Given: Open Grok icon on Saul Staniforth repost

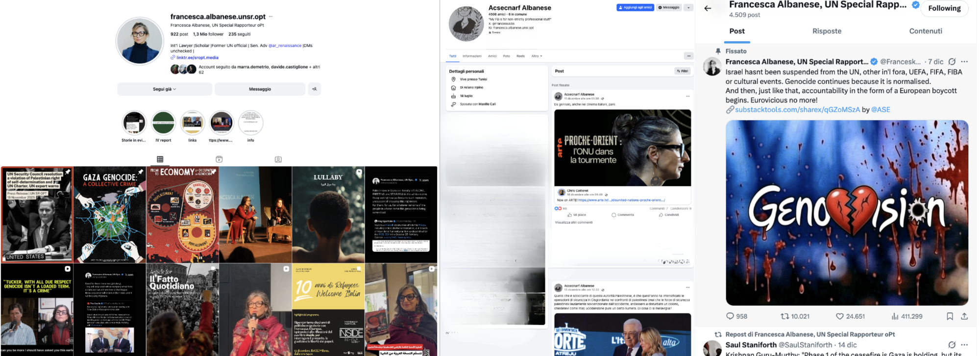Looking at the screenshot, I should (952, 345).
